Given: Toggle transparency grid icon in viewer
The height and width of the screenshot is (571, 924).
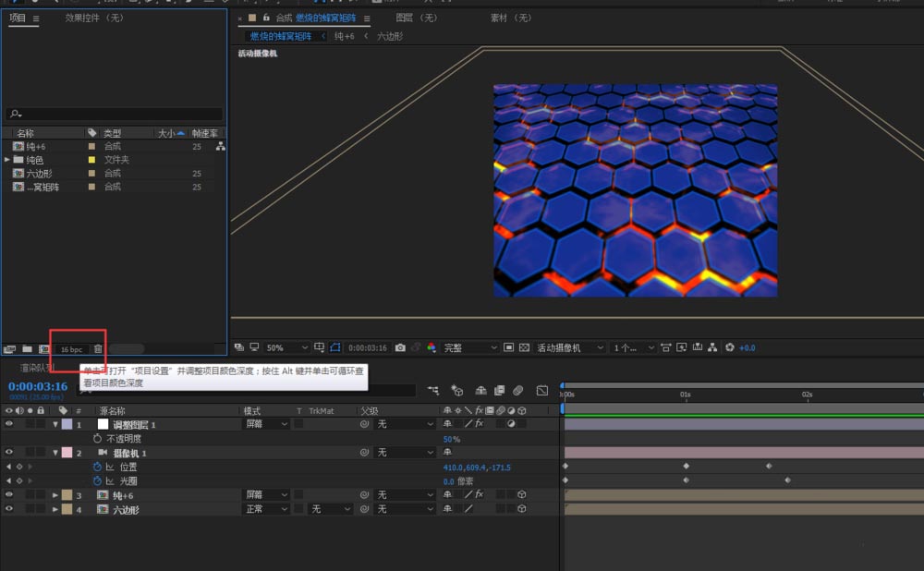Looking at the screenshot, I should 523,347.
